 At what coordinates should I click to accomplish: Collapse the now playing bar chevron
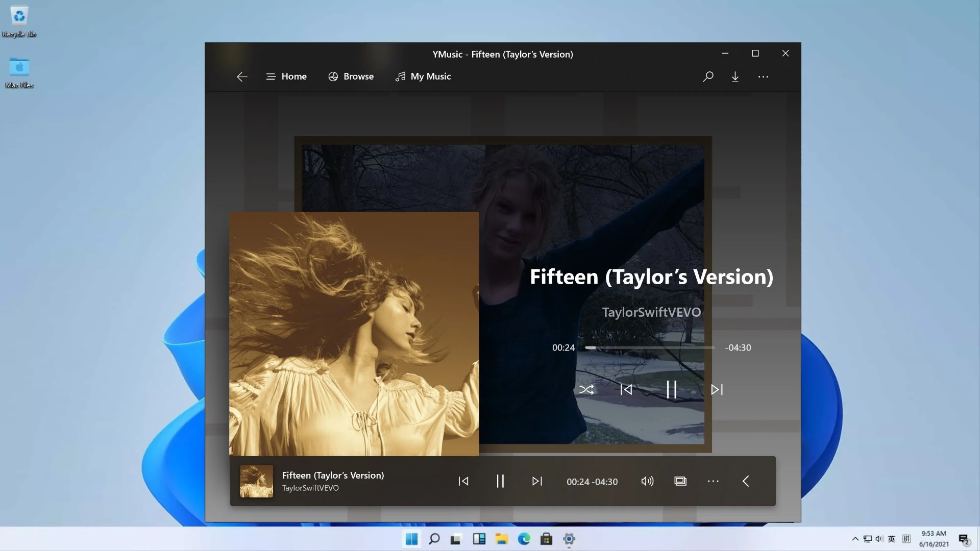click(746, 481)
